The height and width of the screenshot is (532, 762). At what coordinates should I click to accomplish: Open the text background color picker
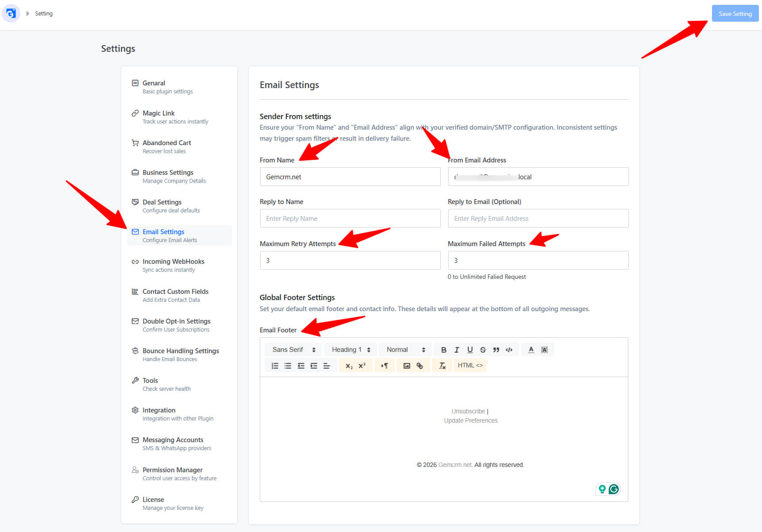tap(544, 350)
